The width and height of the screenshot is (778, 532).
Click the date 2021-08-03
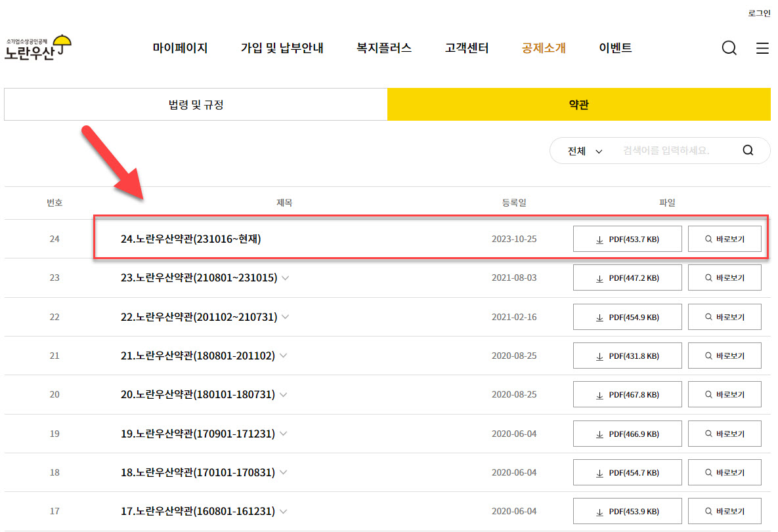[x=514, y=277]
